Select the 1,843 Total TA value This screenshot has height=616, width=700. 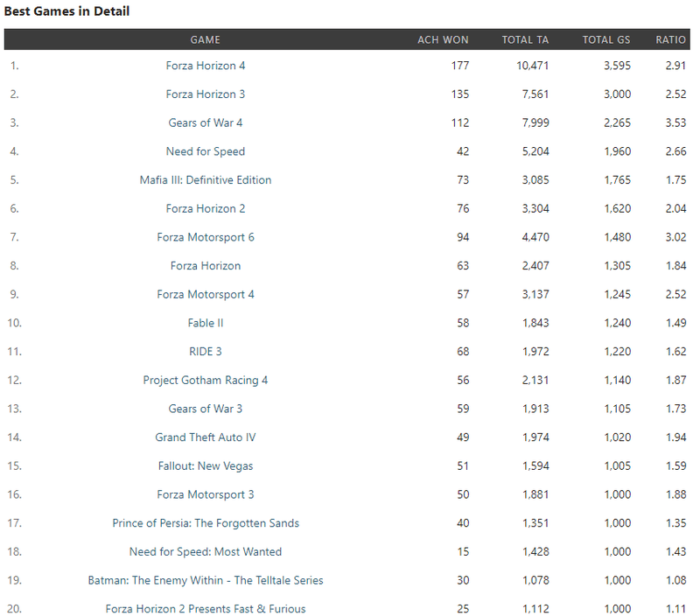point(535,323)
